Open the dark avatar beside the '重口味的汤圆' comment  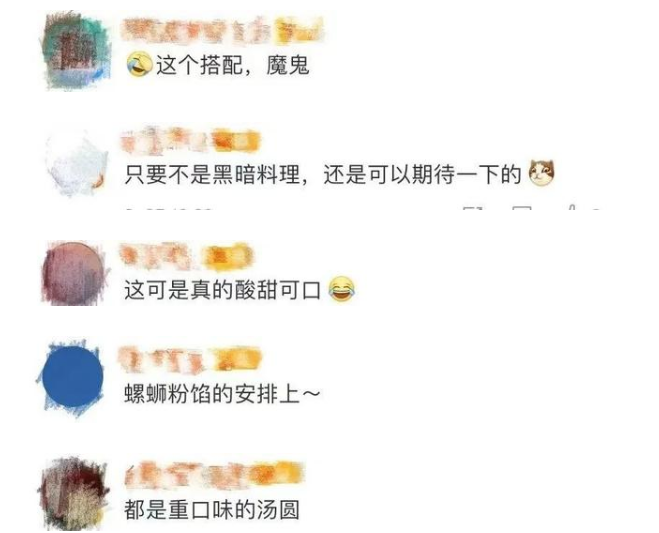pyautogui.click(x=74, y=494)
